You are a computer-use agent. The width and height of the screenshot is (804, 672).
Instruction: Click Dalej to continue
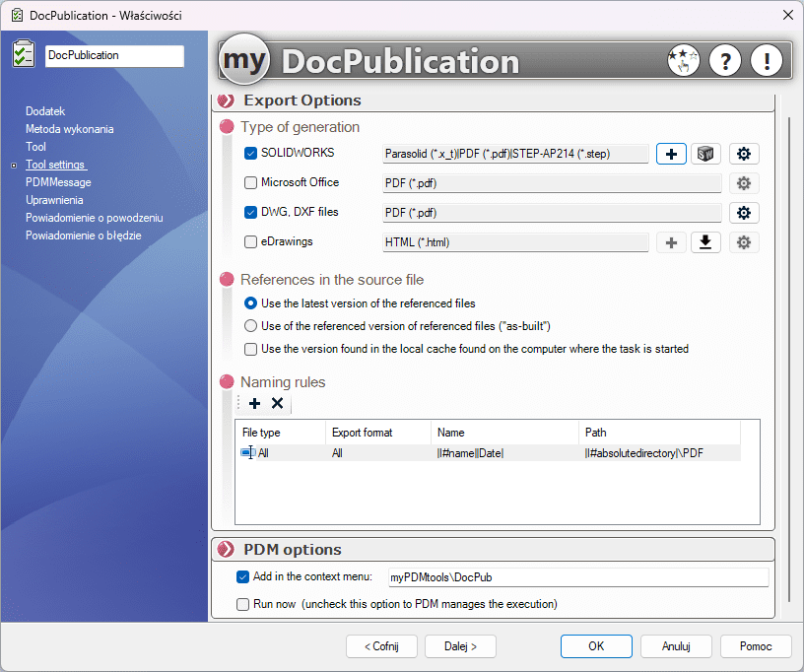tap(460, 646)
